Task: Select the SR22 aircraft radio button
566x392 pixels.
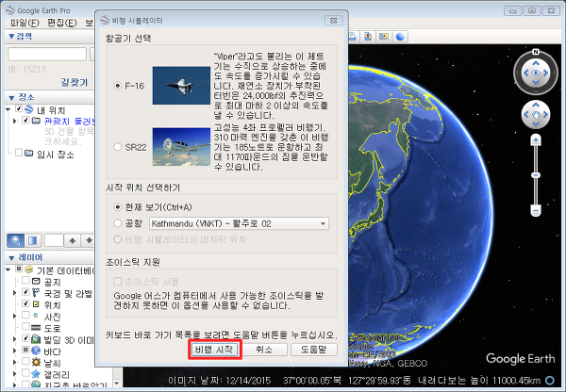Action: coord(117,147)
